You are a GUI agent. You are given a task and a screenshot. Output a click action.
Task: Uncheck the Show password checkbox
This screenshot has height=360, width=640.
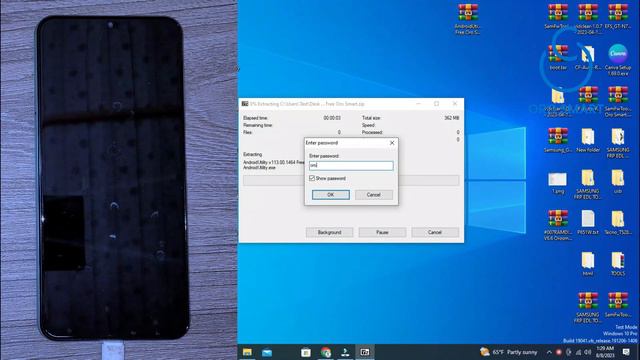coord(312,178)
